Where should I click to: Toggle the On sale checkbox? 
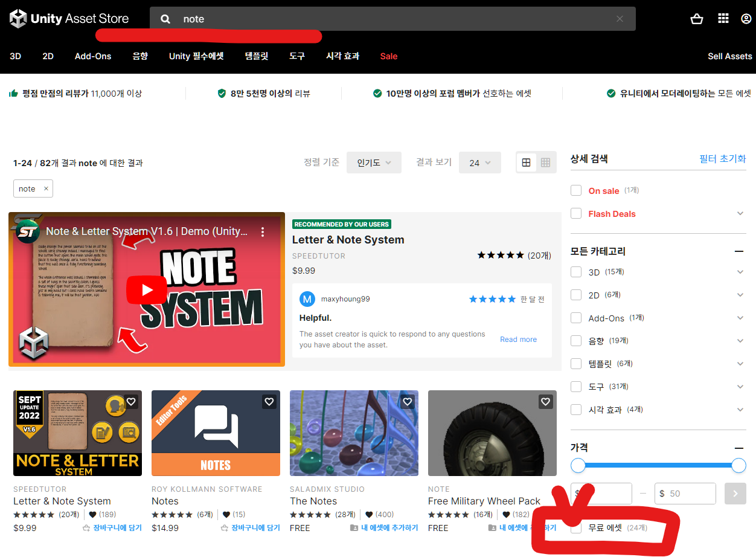576,190
